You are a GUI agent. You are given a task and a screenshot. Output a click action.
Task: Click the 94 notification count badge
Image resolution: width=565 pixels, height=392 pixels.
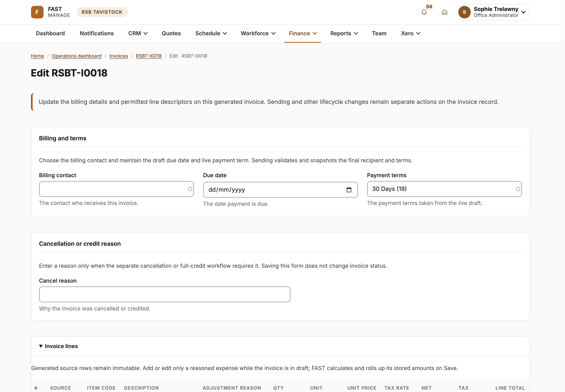(x=429, y=7)
